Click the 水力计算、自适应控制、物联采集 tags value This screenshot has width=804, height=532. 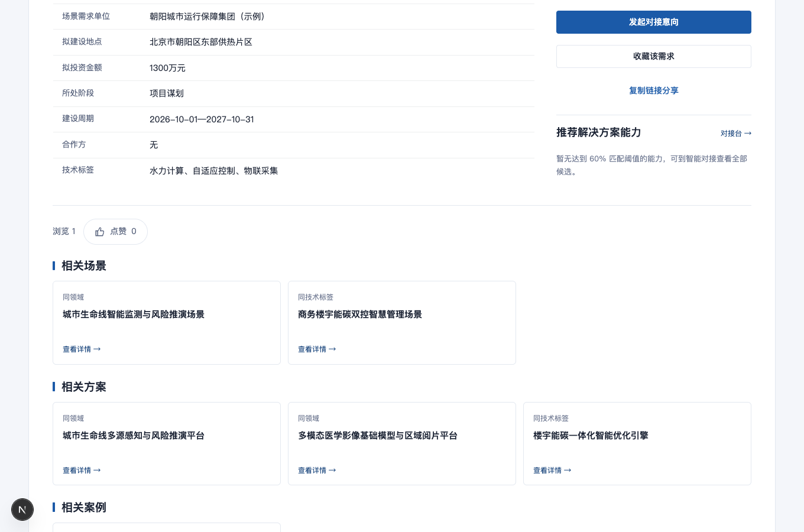[x=213, y=171]
